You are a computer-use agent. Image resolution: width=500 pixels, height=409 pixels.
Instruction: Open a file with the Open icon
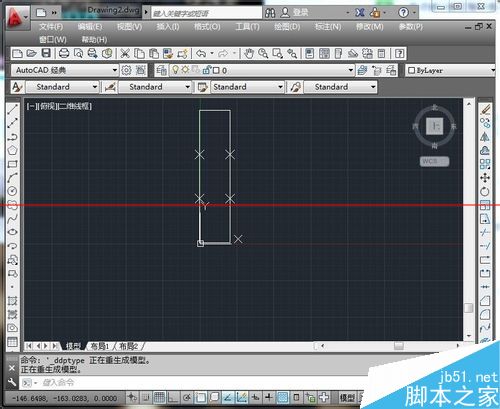(x=31, y=53)
